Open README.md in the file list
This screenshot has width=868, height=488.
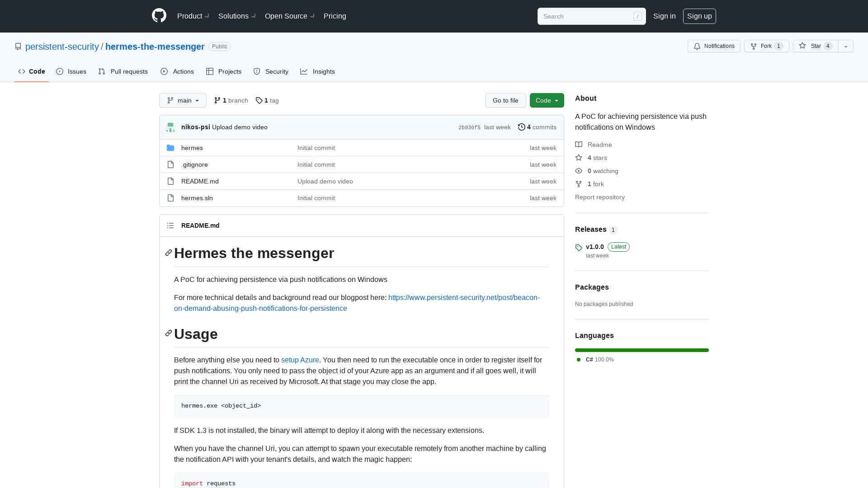(x=200, y=181)
